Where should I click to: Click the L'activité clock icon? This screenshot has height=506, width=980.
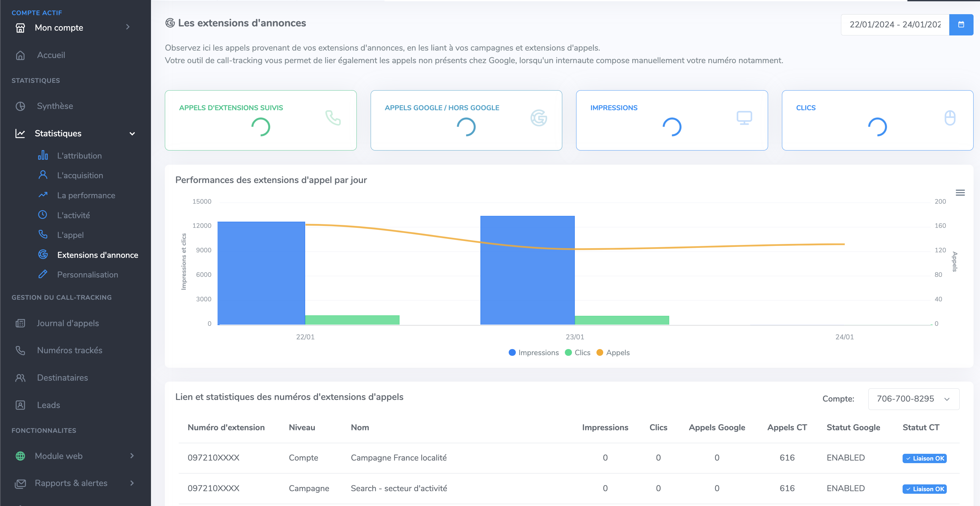[x=43, y=215]
